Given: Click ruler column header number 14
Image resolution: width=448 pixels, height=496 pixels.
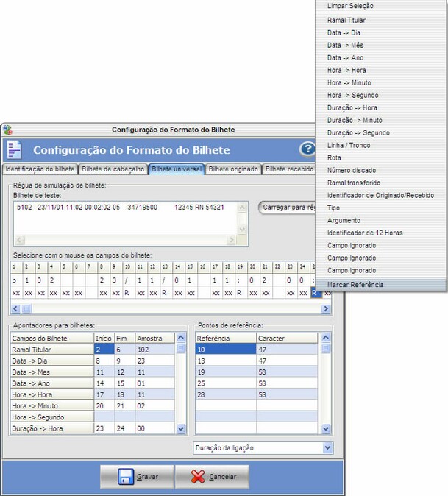Looking at the screenshot, I should pos(179,267).
